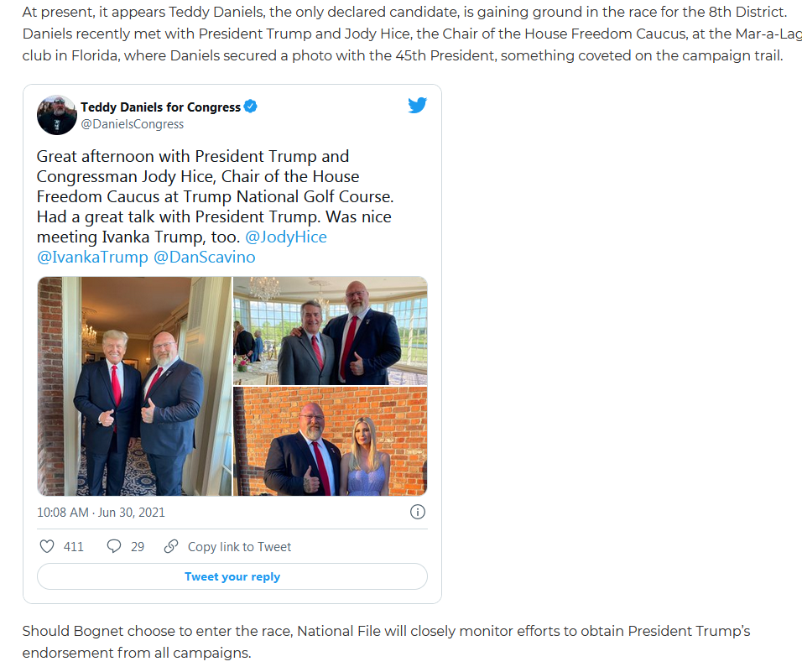
Task: Click the @DanielsCongress handle
Action: [132, 124]
